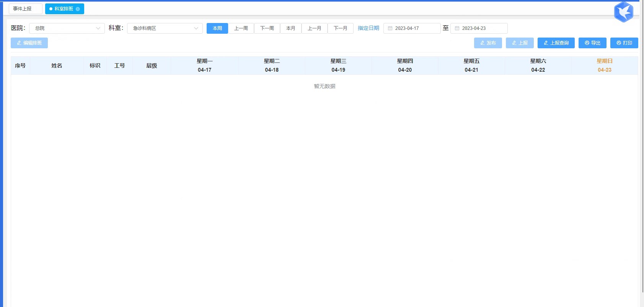Open the end date field 2023-04-23
Viewport: 644px width, 307px height.
(x=479, y=28)
